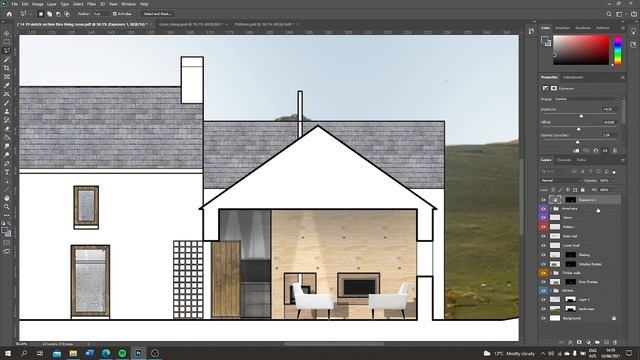Click the Select and Mask button
Image resolution: width=640 pixels, height=360 pixels.
tap(158, 14)
